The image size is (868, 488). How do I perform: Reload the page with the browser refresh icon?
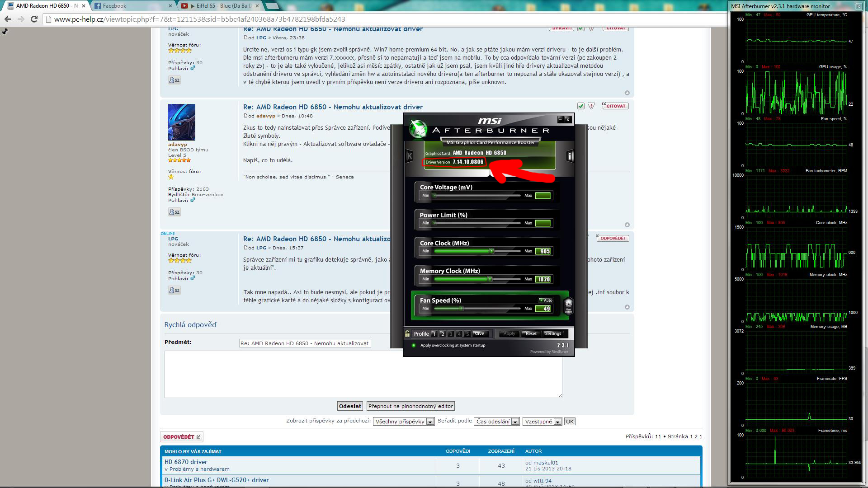pos(34,19)
